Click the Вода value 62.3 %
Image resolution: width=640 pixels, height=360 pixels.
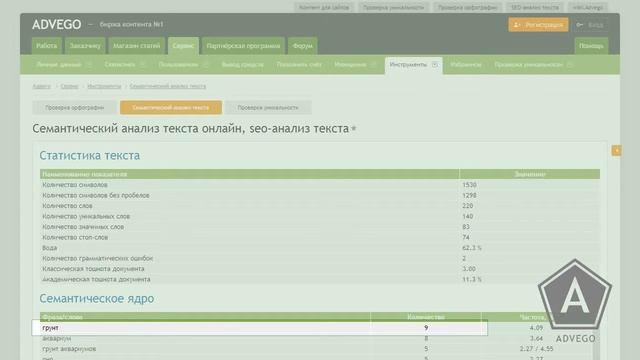pyautogui.click(x=472, y=248)
